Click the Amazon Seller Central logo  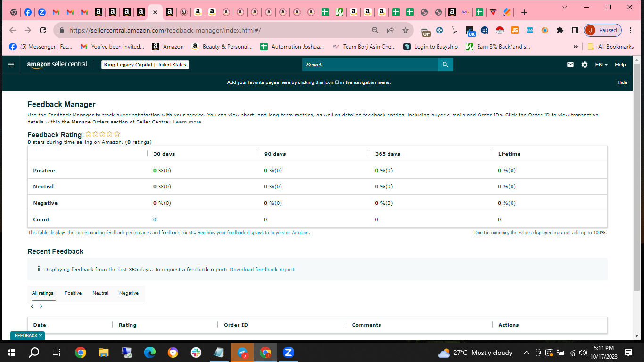57,65
